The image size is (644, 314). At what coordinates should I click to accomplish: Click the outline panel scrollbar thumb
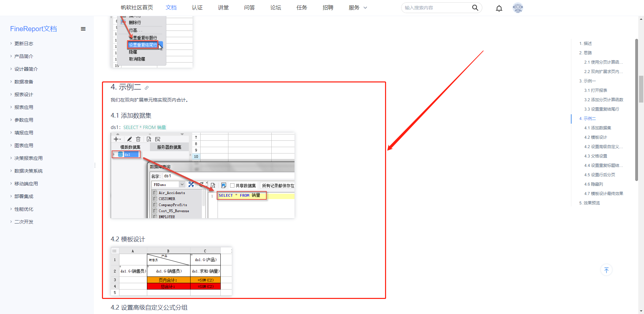click(x=636, y=110)
